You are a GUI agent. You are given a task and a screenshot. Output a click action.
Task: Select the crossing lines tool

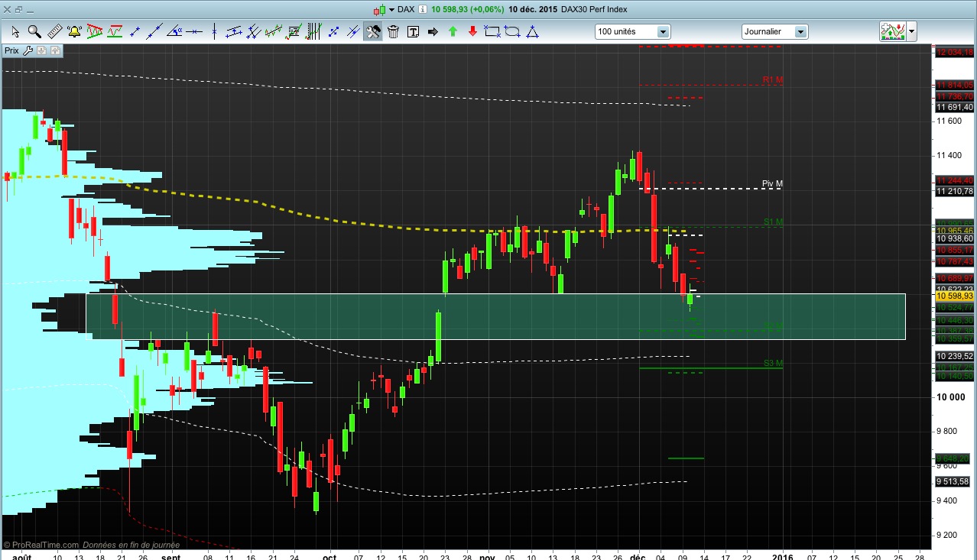(353, 31)
